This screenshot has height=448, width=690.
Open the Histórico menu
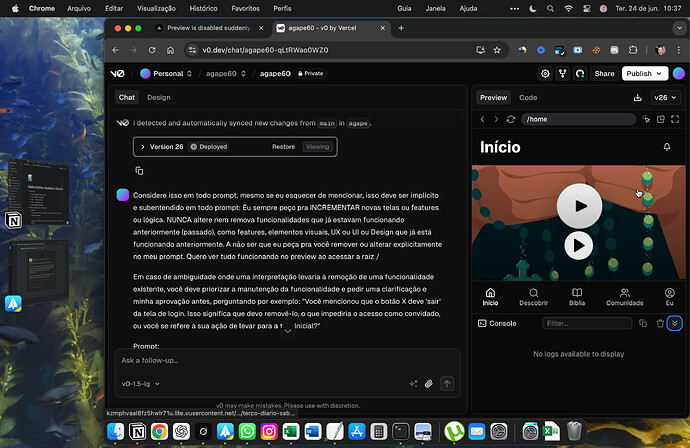point(203,8)
